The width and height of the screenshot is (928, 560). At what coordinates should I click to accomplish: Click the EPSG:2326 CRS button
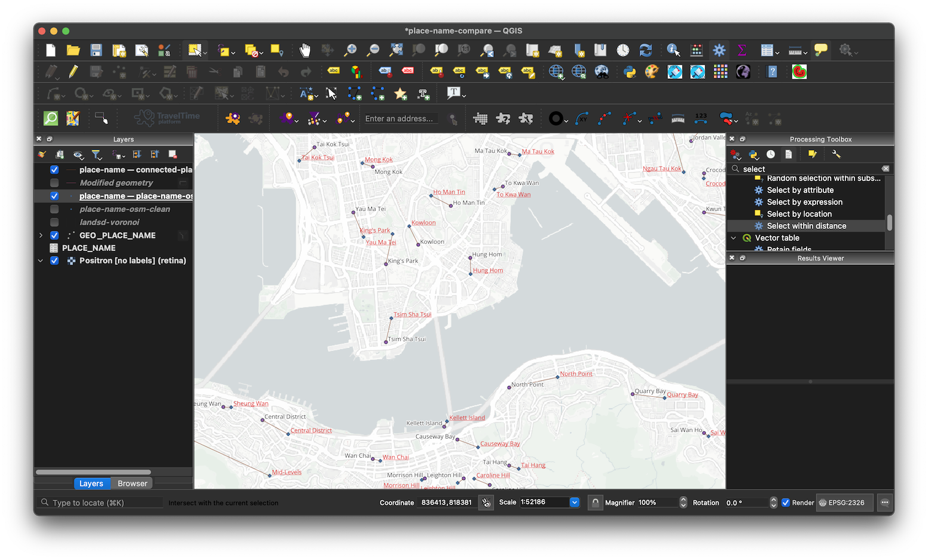pyautogui.click(x=842, y=503)
